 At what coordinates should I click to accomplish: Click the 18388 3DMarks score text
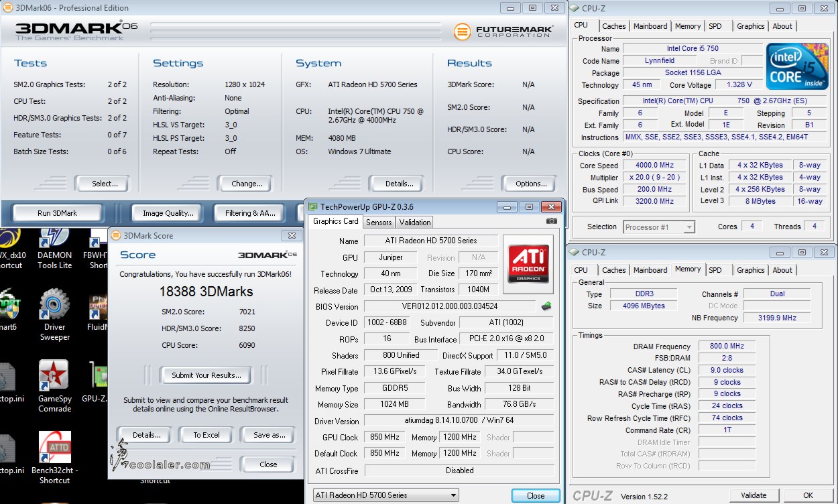coord(206,292)
